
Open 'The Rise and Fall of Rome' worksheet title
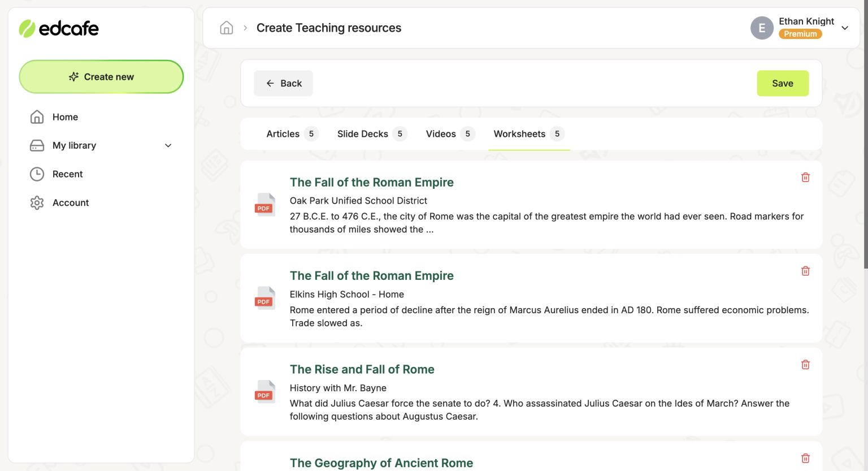point(362,369)
